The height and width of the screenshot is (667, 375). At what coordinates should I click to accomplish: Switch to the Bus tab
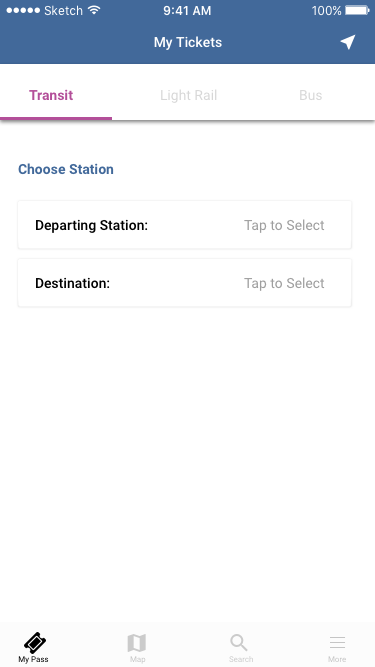click(310, 95)
